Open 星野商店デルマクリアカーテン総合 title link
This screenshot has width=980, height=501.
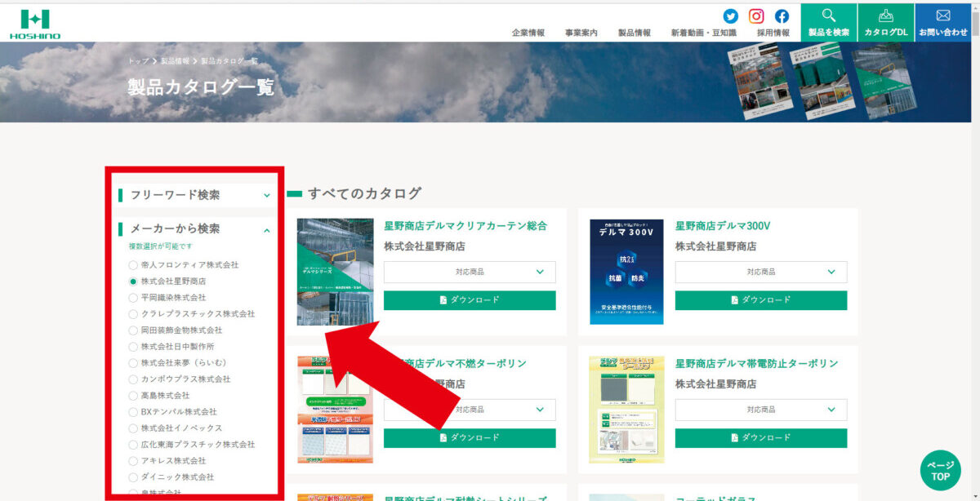coord(465,226)
